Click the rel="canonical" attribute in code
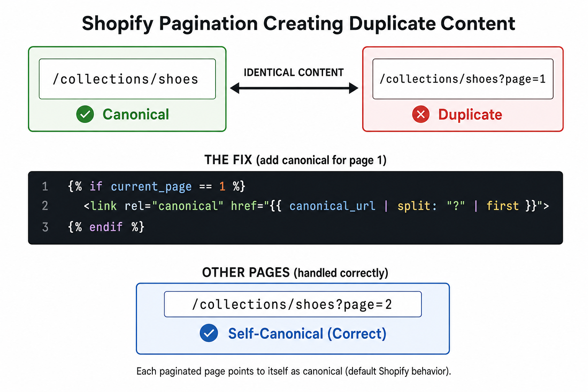The image size is (588, 392). [174, 206]
